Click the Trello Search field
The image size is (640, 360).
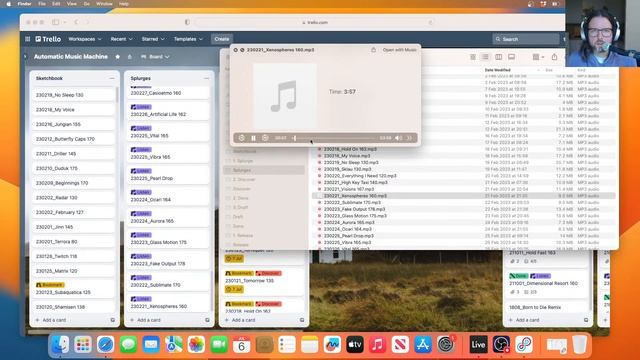(x=526, y=39)
